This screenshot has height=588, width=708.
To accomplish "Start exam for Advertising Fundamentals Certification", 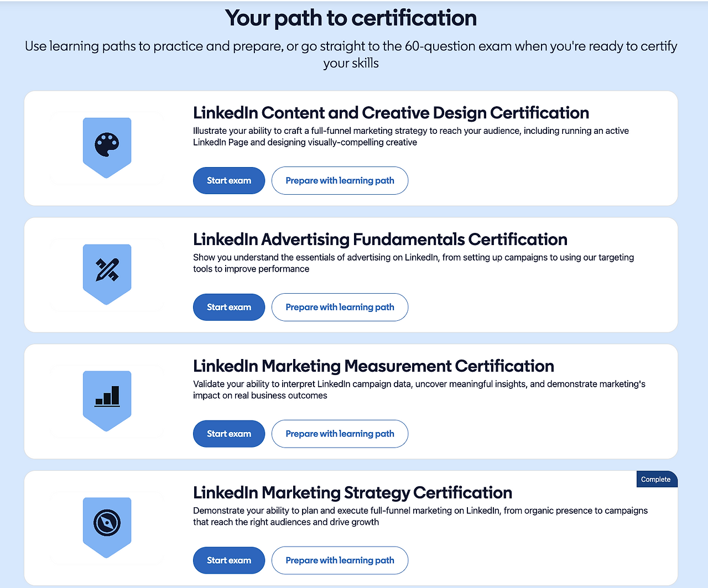I will tap(229, 307).
